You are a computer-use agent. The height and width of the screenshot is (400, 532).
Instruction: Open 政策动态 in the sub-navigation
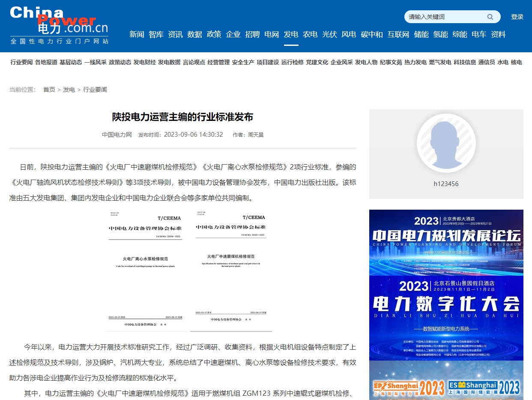pyautogui.click(x=120, y=63)
